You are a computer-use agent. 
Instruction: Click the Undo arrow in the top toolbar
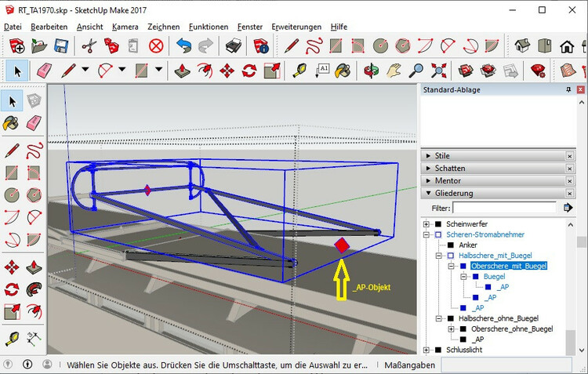(183, 47)
